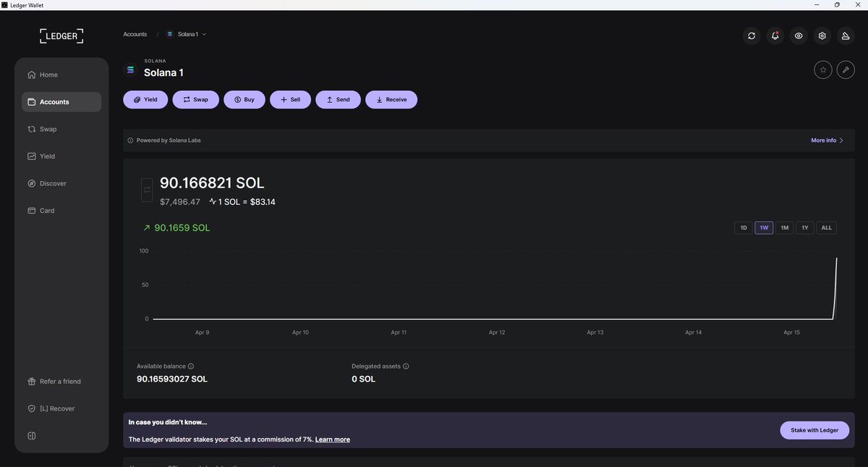Image resolution: width=868 pixels, height=467 pixels.
Task: Click the 90.166821 SOL balance
Action: [x=212, y=183]
